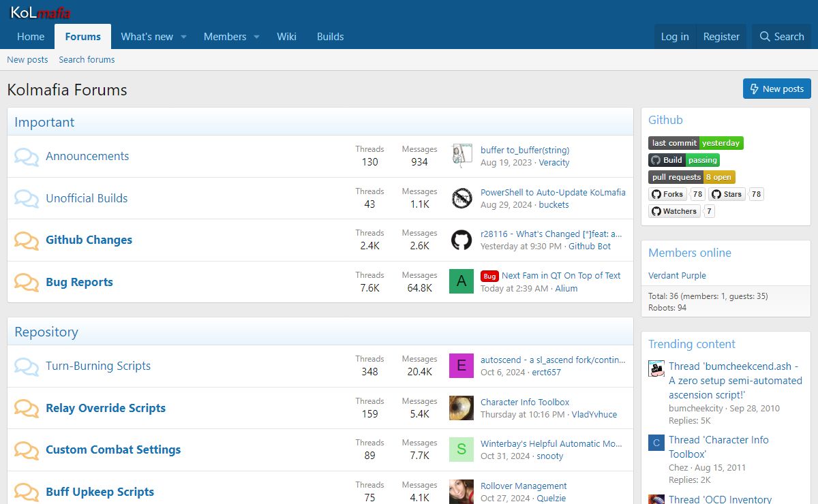Click the Search forums link
The height and width of the screenshot is (504, 818).
87,60
